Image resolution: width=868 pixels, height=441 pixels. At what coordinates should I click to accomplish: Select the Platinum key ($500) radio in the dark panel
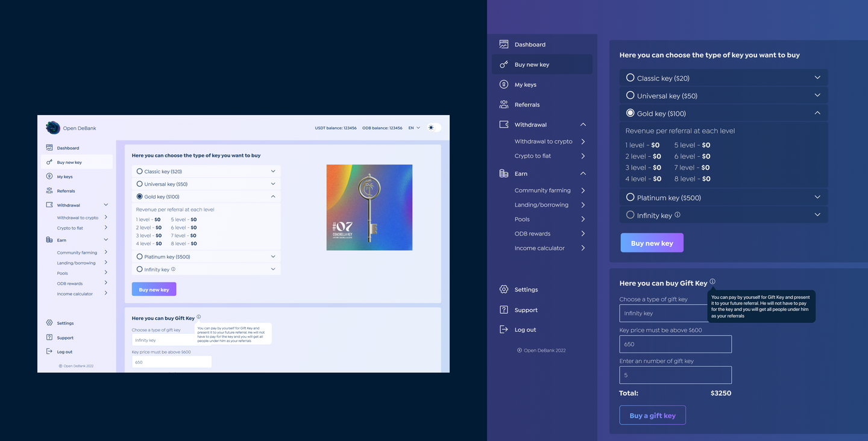[x=630, y=197]
